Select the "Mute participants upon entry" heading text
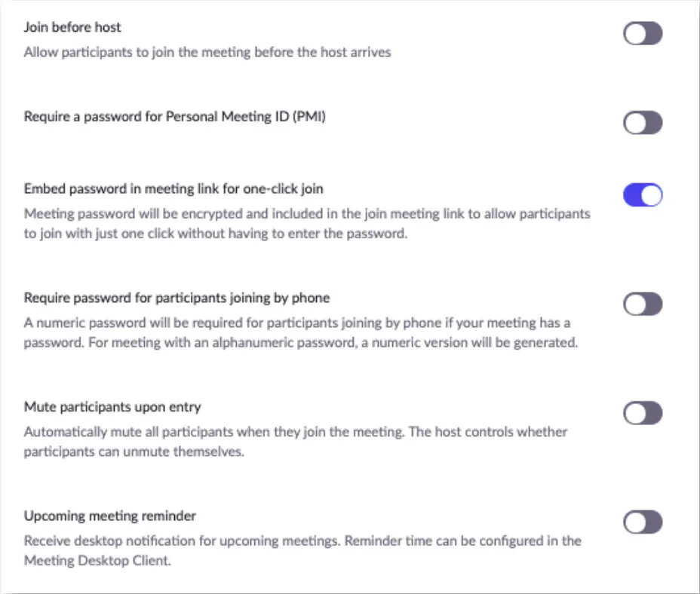Viewport: 700px width, 594px height. (x=112, y=407)
